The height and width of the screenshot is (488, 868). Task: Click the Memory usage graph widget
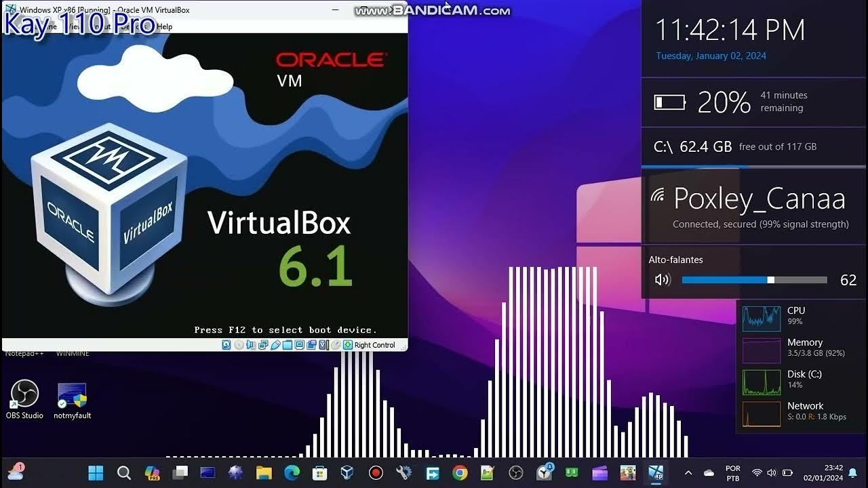click(x=762, y=350)
